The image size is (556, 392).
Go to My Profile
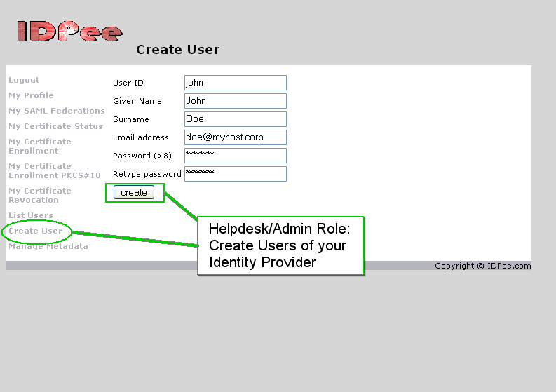click(x=32, y=95)
